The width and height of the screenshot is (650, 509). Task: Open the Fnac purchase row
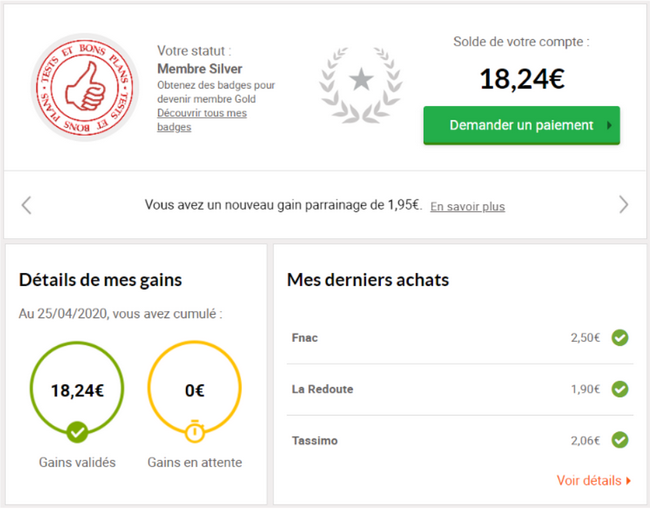point(460,338)
